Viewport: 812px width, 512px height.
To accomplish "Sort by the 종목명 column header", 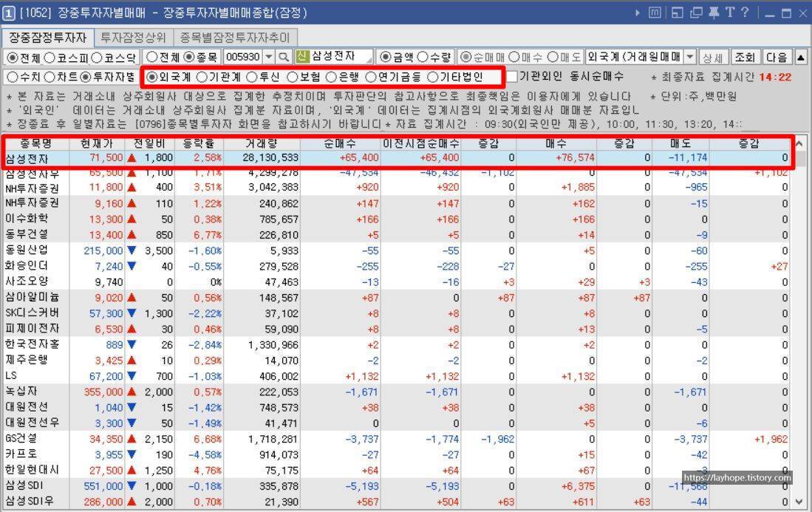I will (x=36, y=143).
